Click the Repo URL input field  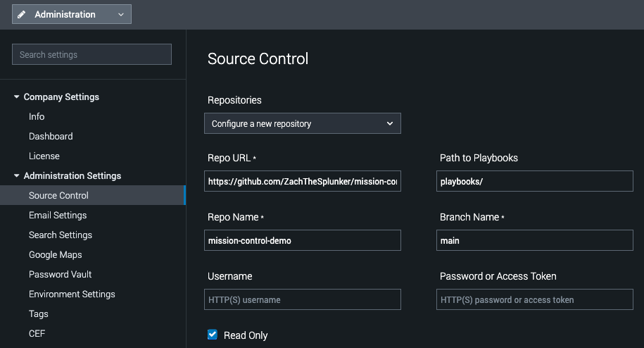click(303, 181)
